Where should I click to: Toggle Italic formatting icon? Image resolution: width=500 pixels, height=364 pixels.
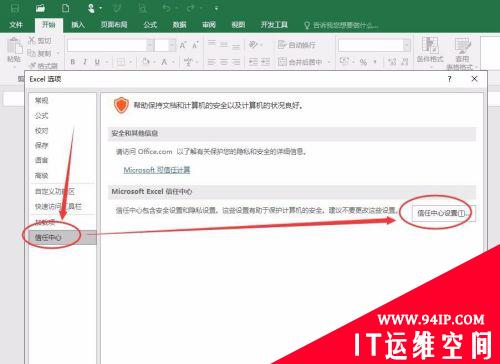pos(85,62)
